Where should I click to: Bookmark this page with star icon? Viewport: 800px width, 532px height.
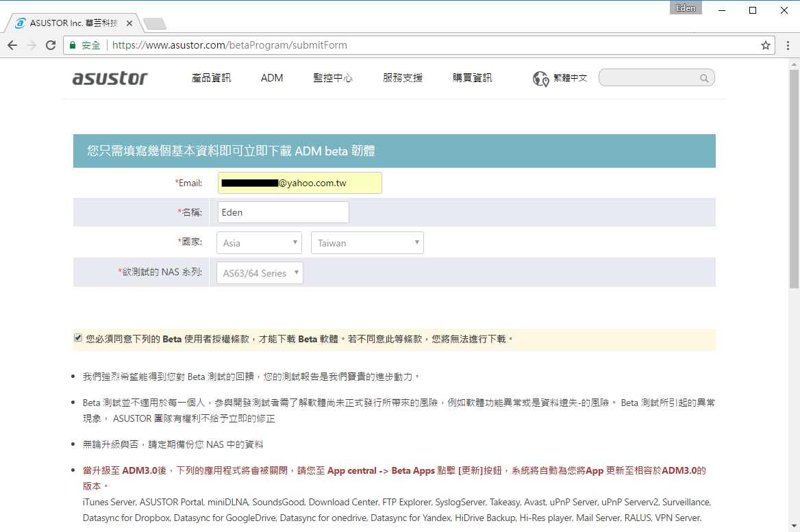click(x=765, y=45)
